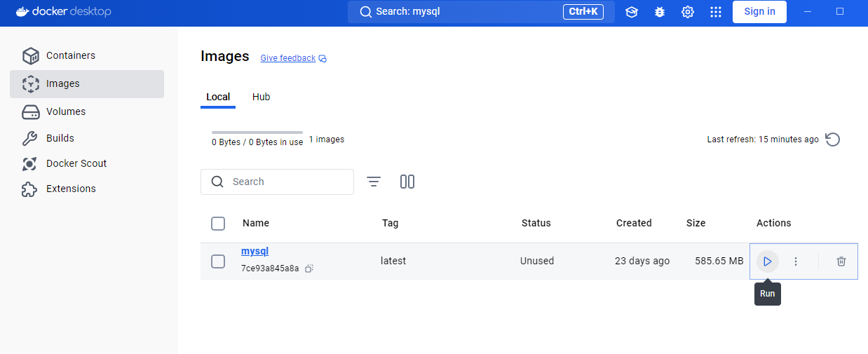Open Volumes section
Screen dimensions: 868x354
point(87,111)
